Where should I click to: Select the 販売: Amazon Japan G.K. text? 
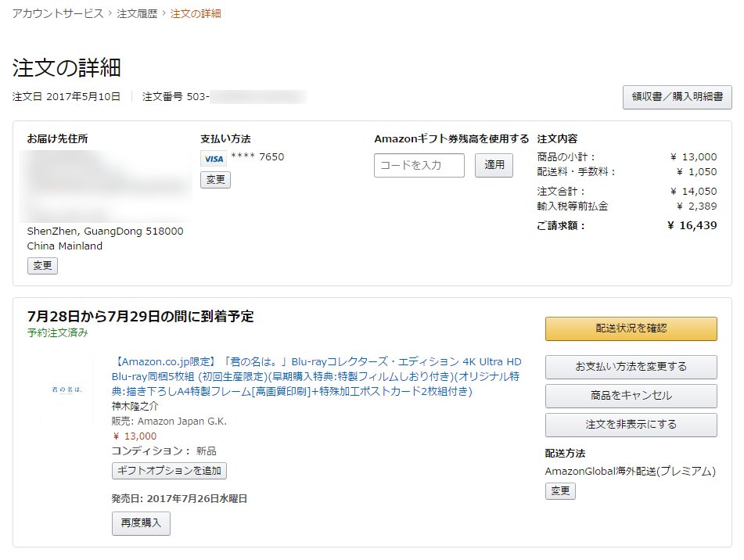coord(169,421)
